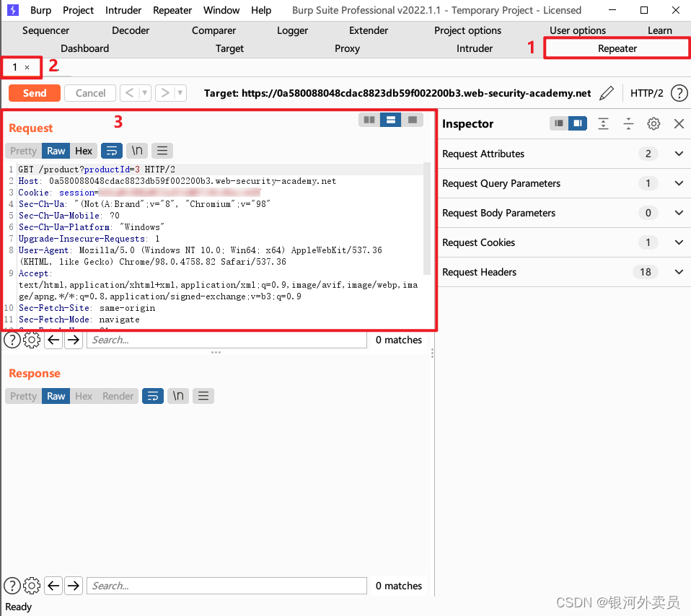Screen dimensions: 691x616
Task: Open Request search settings gear
Action: click(x=32, y=340)
